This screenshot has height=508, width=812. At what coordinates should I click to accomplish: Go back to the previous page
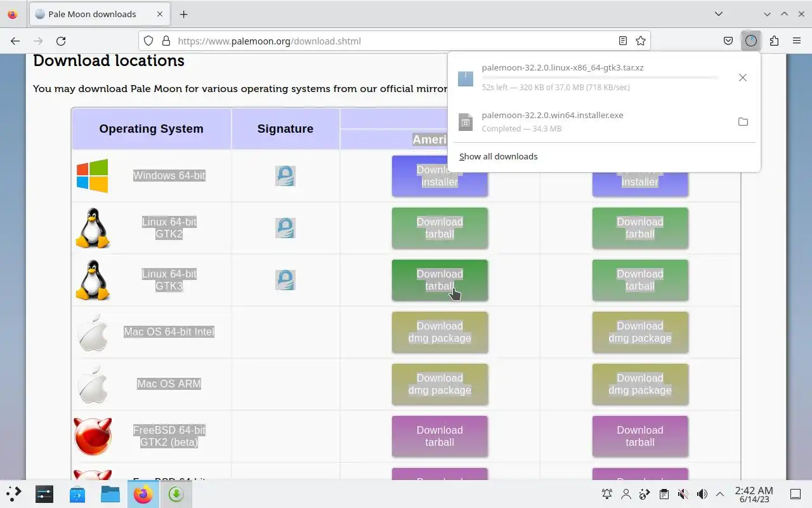coord(15,41)
